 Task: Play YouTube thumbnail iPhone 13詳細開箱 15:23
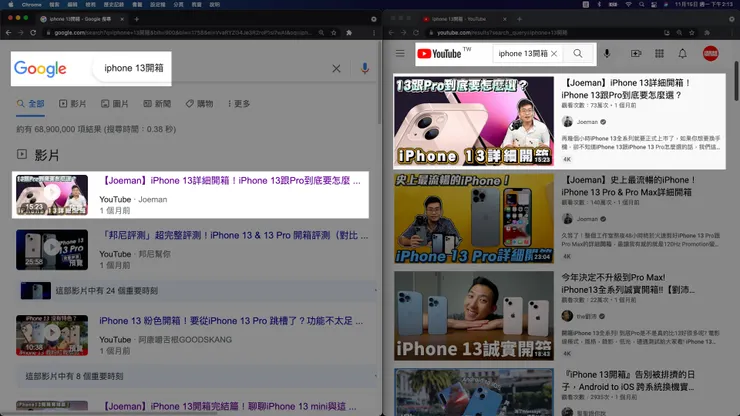(x=474, y=121)
